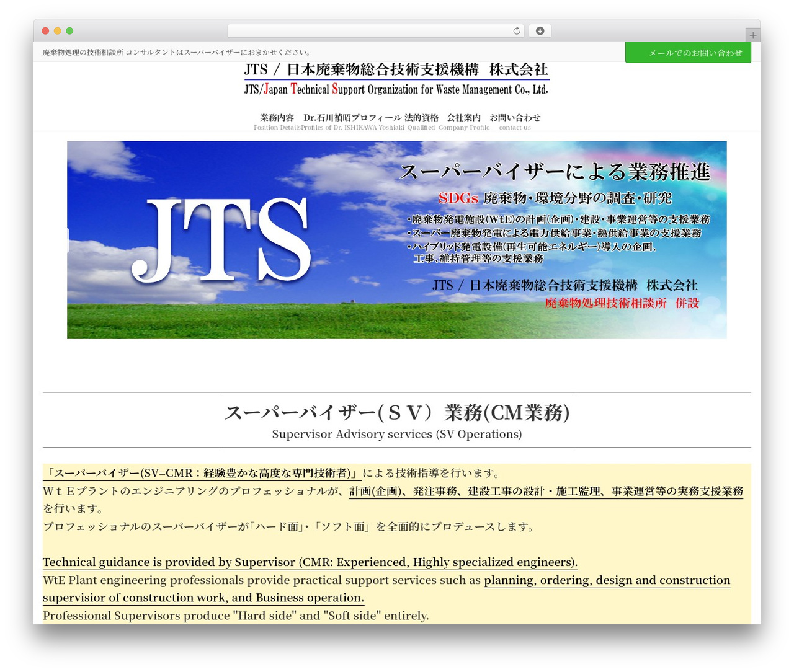Click the red close window button

(45, 31)
